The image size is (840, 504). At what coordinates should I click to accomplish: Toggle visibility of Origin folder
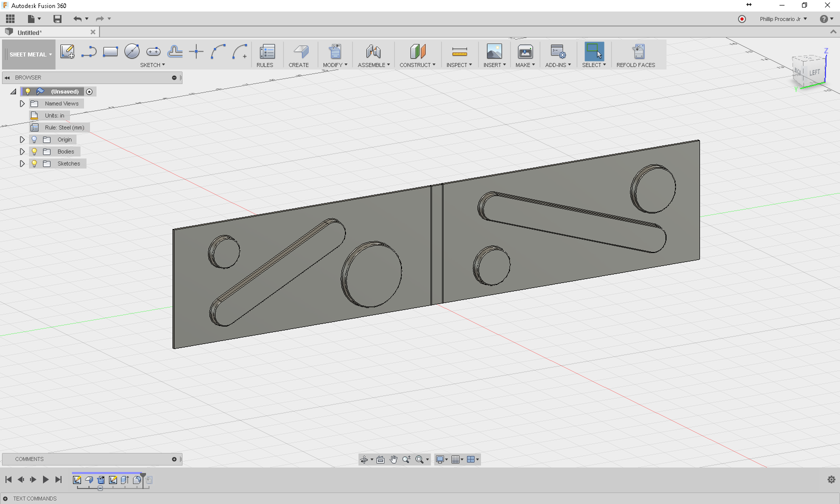pyautogui.click(x=34, y=139)
